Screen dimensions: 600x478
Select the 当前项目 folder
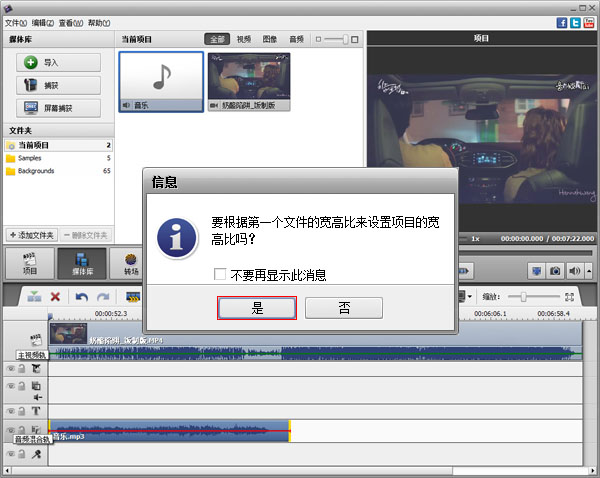(x=59, y=145)
